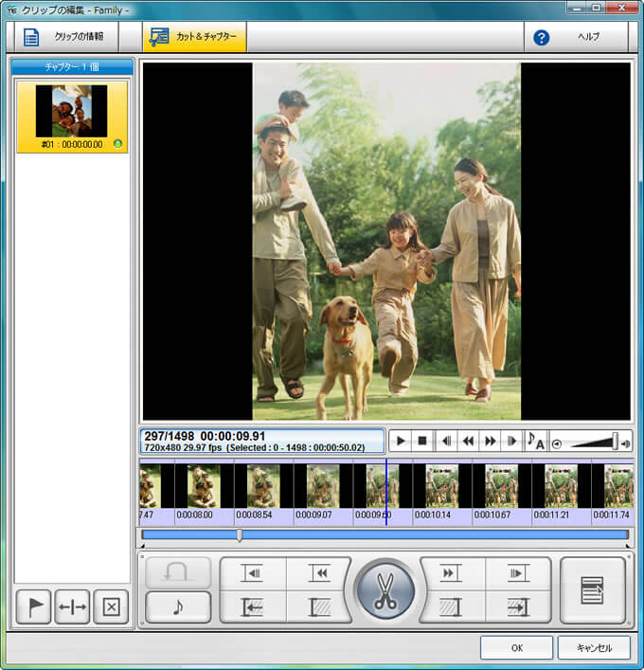Click the music note with A button

tap(535, 442)
